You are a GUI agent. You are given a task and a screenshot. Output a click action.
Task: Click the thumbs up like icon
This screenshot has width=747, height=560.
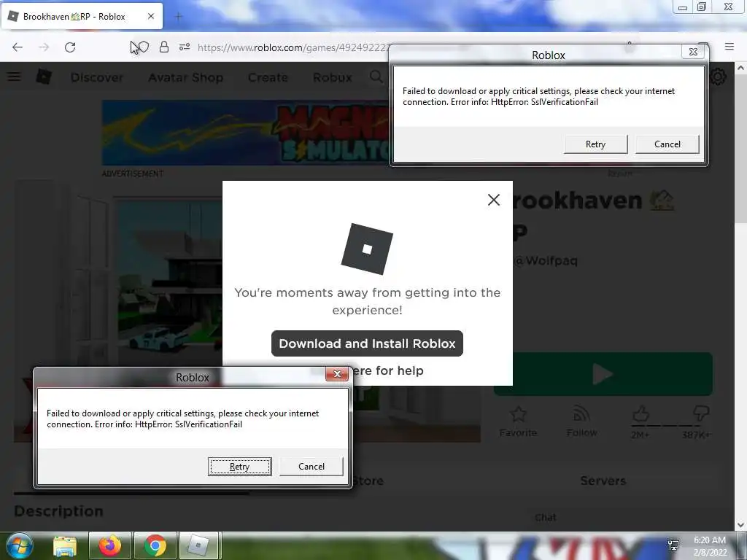point(640,414)
